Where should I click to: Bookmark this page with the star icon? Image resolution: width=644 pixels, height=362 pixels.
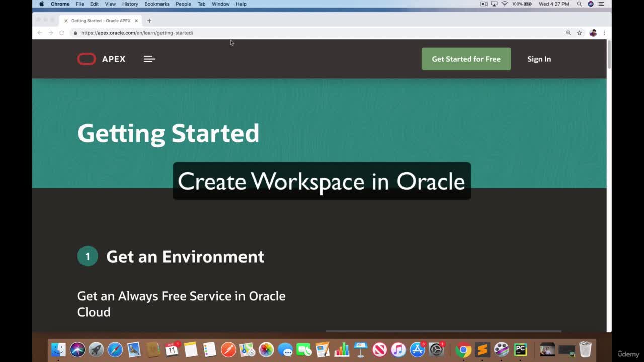[579, 33]
